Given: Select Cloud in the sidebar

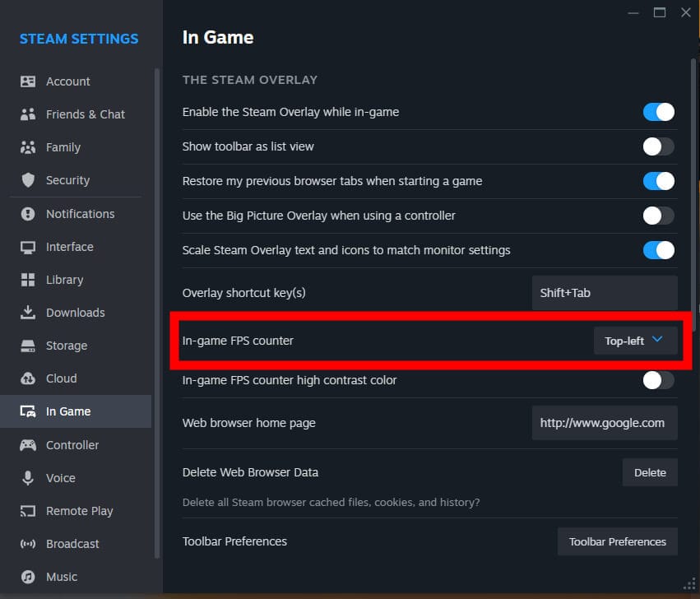Looking at the screenshot, I should point(76,378).
